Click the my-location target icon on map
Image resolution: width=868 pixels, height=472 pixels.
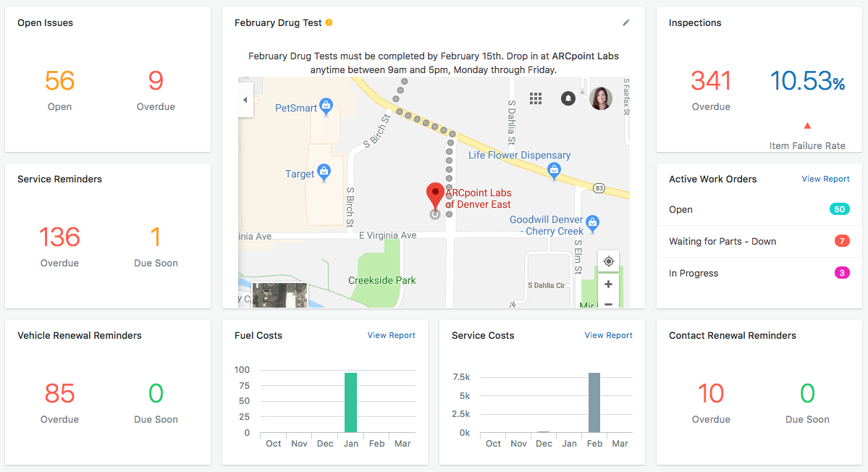pyautogui.click(x=608, y=261)
